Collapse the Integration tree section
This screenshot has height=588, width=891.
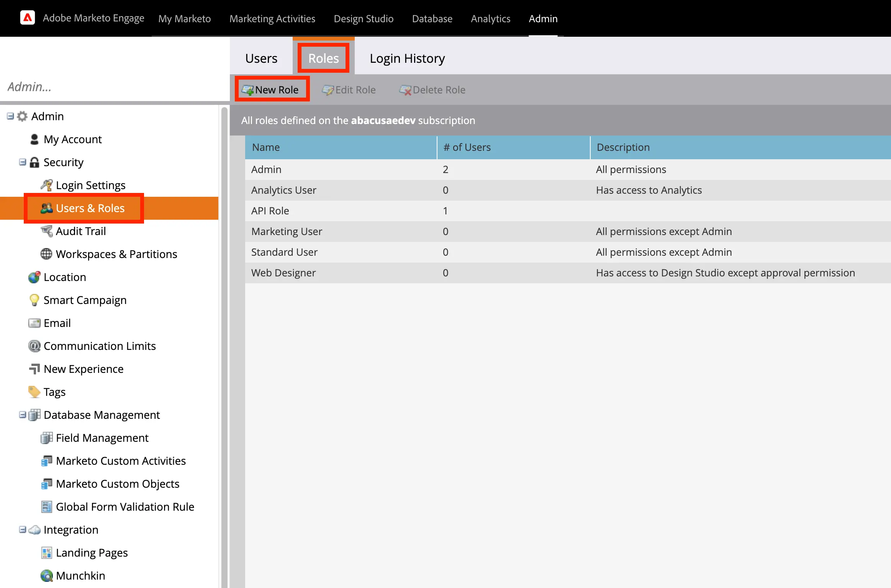(23, 529)
